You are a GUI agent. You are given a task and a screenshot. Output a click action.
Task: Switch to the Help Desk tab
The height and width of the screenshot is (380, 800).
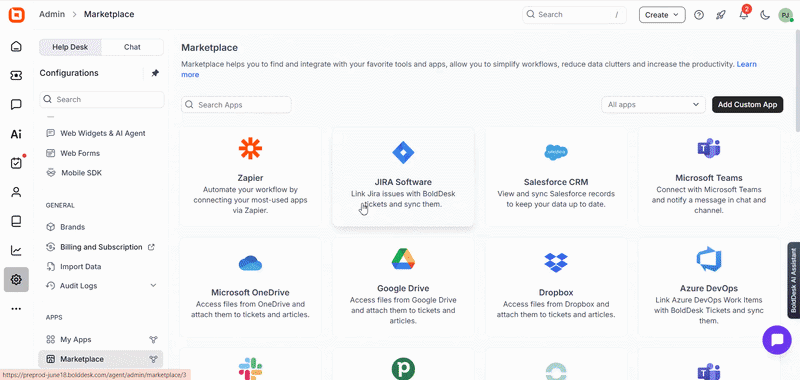click(x=70, y=47)
